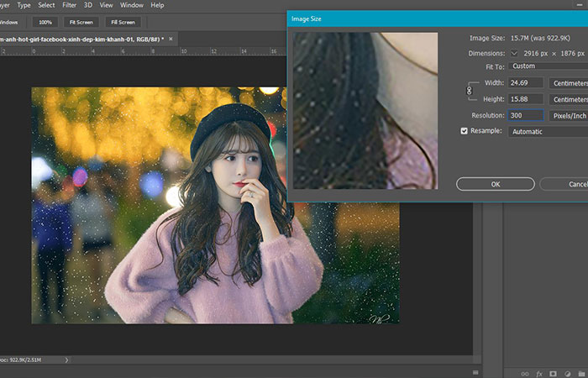Screen dimensions: 588x378
Task: Click the Resolution input field
Action: tap(525, 115)
